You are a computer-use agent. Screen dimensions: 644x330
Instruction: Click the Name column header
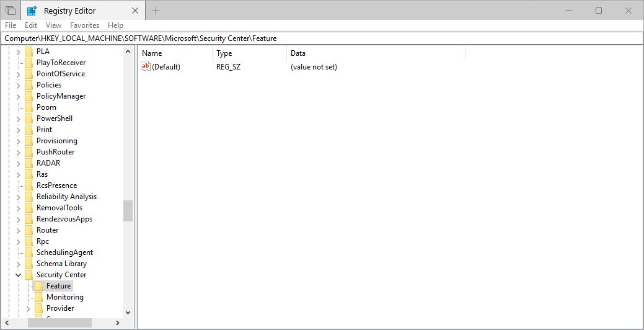tap(175, 53)
